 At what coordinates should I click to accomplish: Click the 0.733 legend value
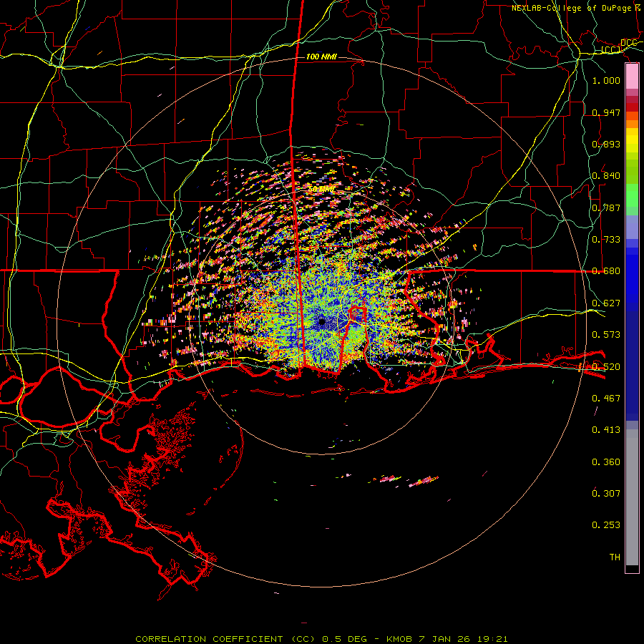(606, 240)
